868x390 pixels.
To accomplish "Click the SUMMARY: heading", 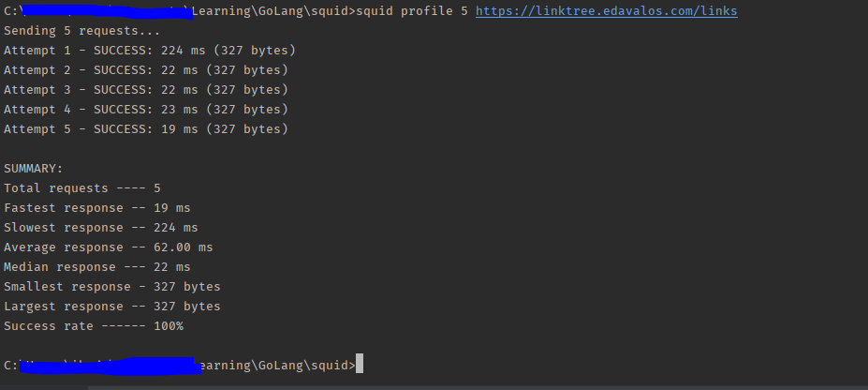I will [33, 169].
